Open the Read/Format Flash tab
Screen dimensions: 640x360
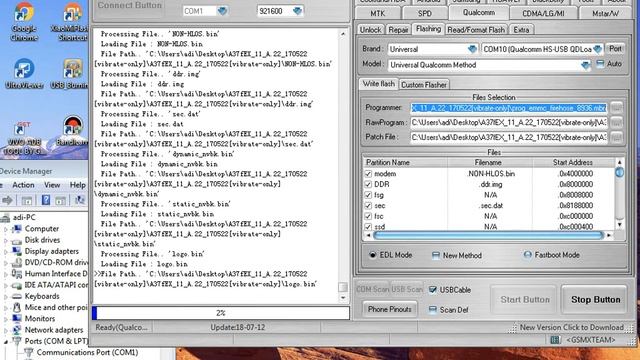tap(476, 30)
